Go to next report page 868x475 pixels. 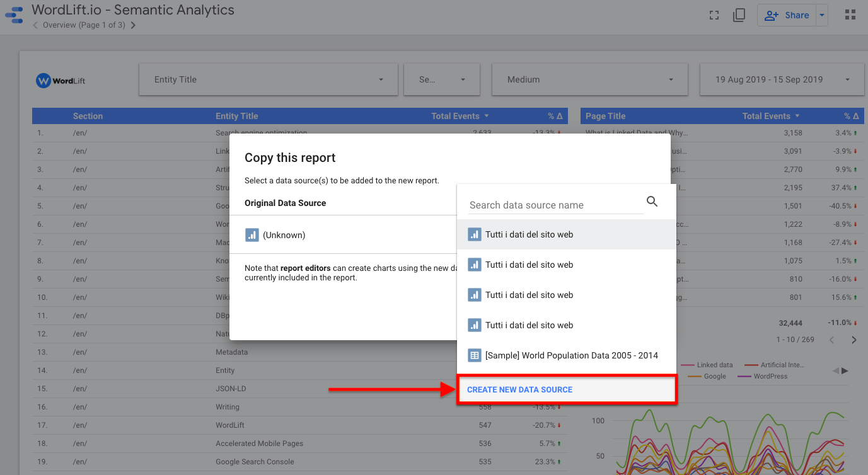coord(133,25)
